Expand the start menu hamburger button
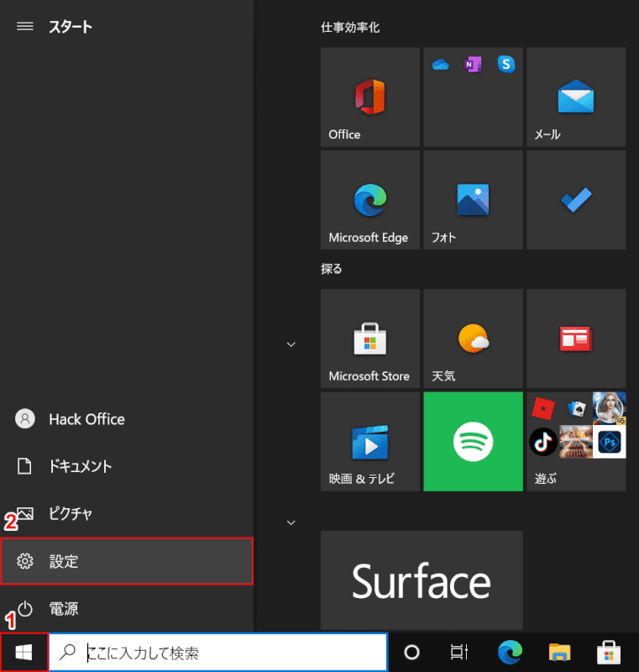Viewport: 639px width, 672px height. [x=25, y=27]
